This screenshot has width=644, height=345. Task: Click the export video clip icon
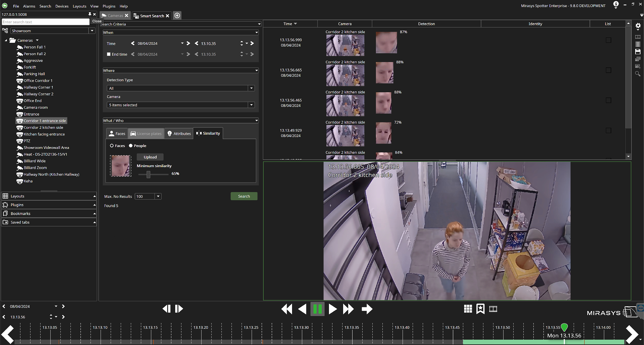coord(493,309)
